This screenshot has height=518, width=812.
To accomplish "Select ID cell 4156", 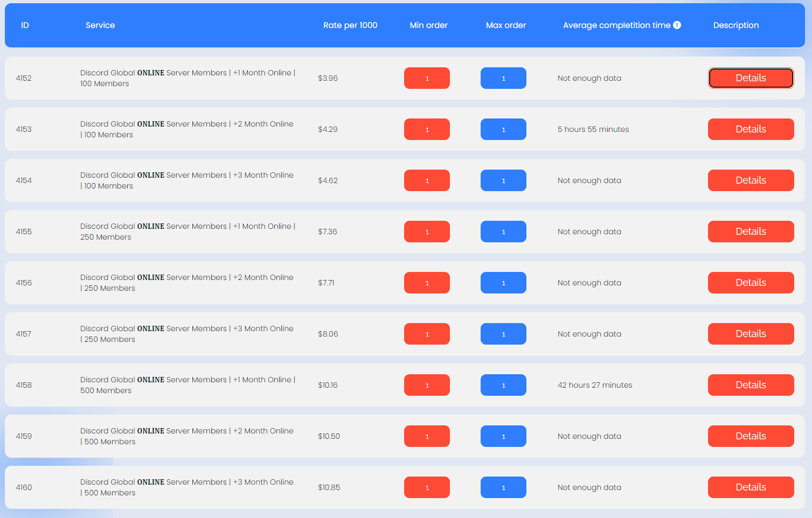I will [24, 283].
